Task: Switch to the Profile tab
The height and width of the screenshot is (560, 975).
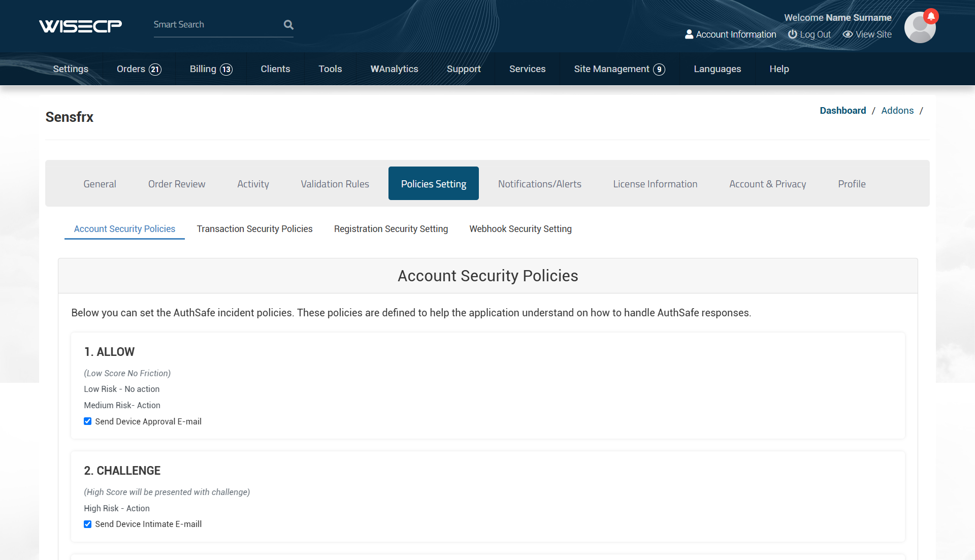Action: [852, 184]
